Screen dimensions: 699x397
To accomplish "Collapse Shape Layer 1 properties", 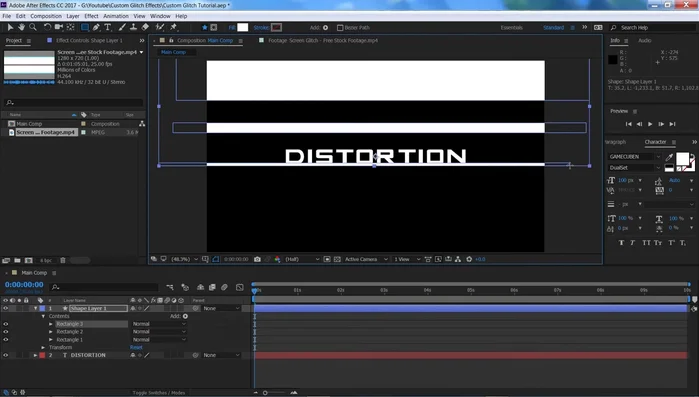I will (35, 308).
